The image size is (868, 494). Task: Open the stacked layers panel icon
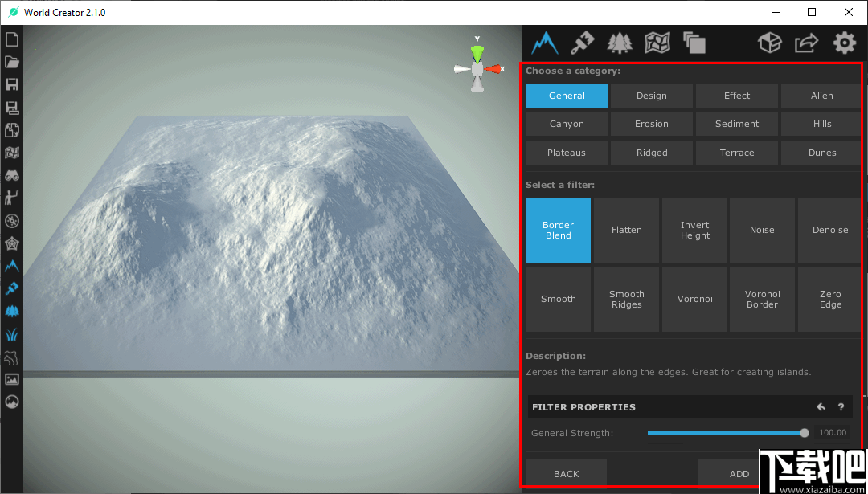pos(694,43)
